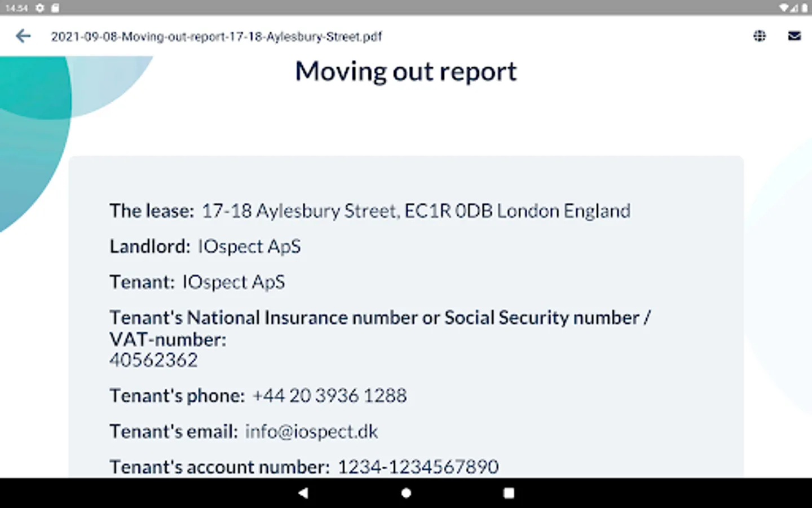812x508 pixels.
Task: Click the VAT number 40562362
Action: [153, 360]
